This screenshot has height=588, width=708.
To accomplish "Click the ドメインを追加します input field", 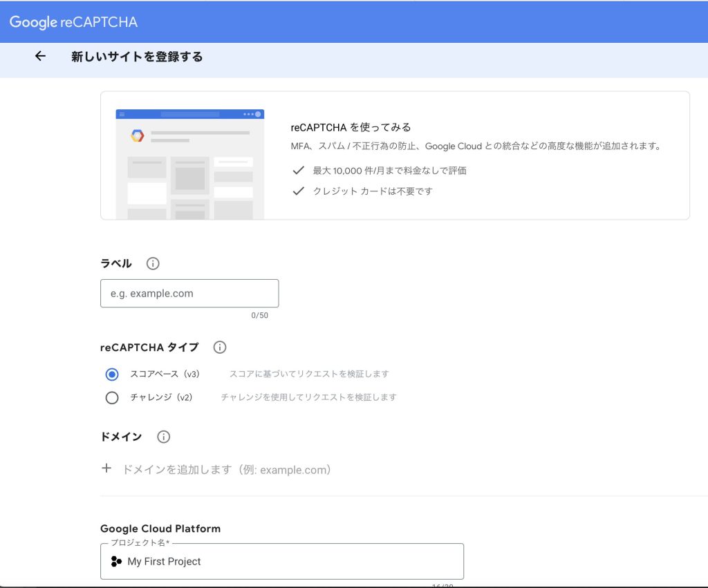I will click(x=227, y=470).
